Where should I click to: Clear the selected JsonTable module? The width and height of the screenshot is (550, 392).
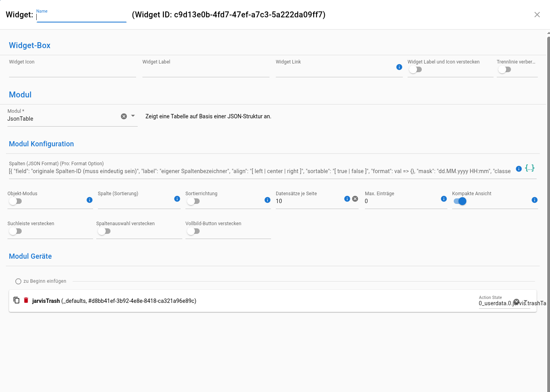[x=124, y=116]
